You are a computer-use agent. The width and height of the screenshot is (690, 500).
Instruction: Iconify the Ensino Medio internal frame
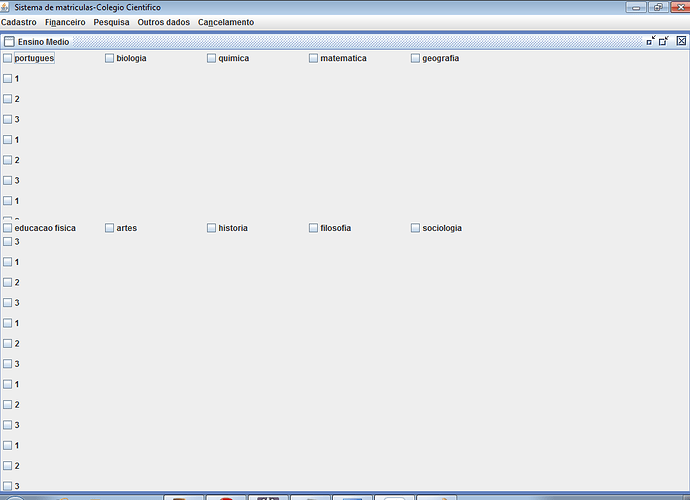click(x=651, y=41)
